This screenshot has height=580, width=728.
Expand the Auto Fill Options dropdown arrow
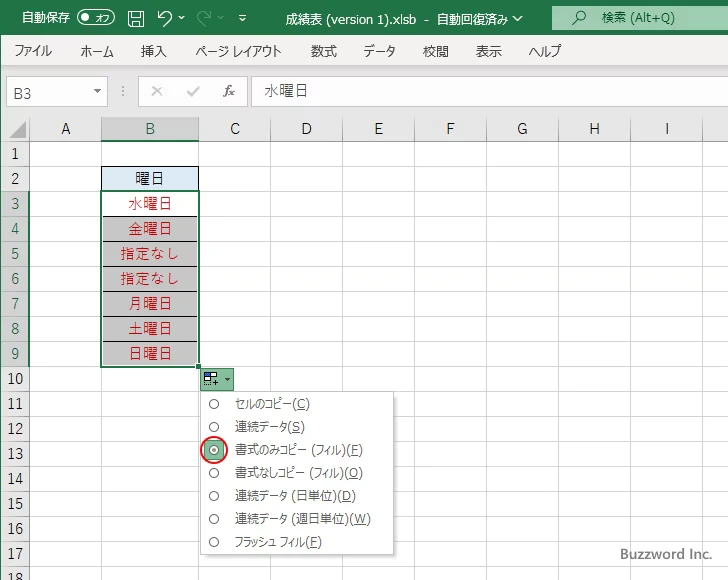[x=228, y=379]
